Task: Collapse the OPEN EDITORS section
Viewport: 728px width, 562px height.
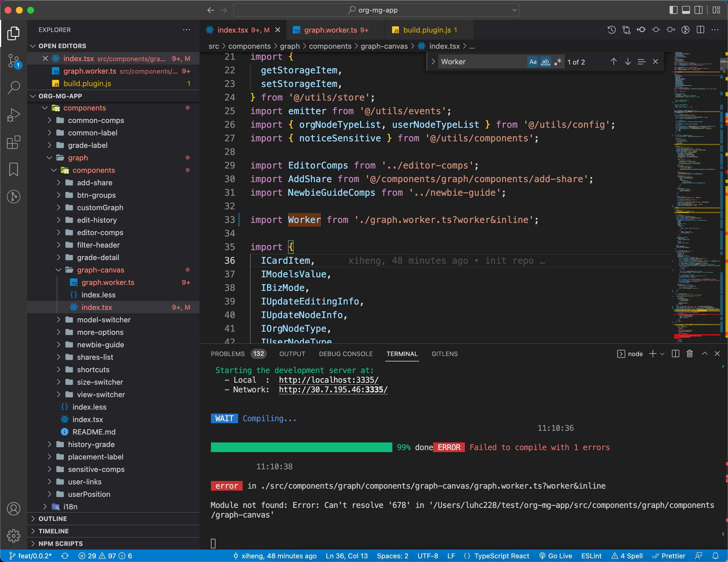Action: [x=113, y=46]
